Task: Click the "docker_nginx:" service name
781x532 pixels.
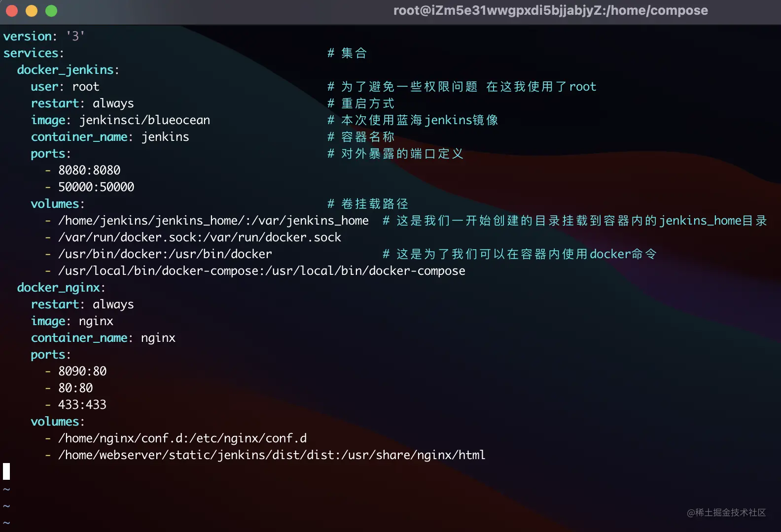Action: (x=61, y=288)
